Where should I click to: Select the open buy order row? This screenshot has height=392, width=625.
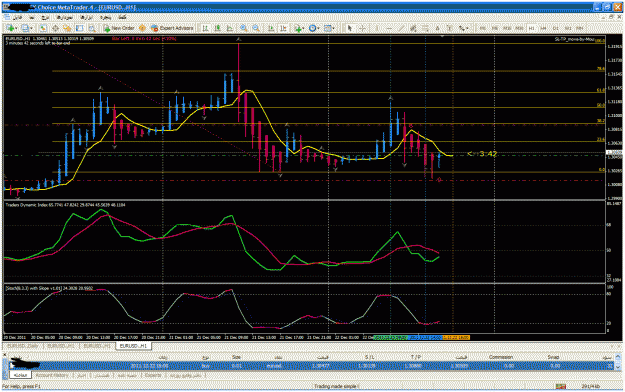311,366
